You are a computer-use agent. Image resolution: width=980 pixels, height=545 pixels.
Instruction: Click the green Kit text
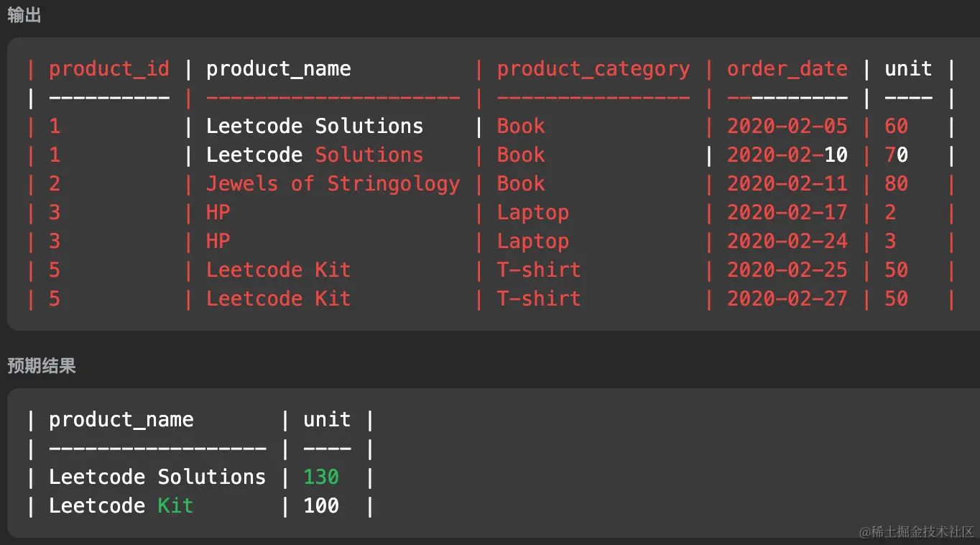click(175, 506)
